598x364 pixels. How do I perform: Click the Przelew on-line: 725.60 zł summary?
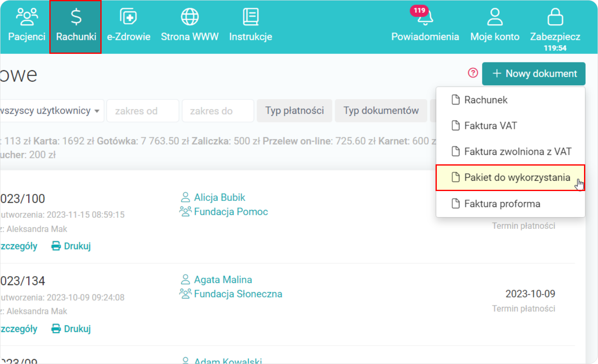[x=319, y=141]
